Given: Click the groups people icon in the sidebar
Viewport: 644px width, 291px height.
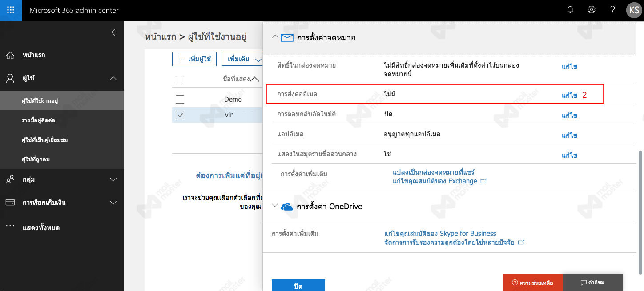Looking at the screenshot, I should [x=10, y=179].
